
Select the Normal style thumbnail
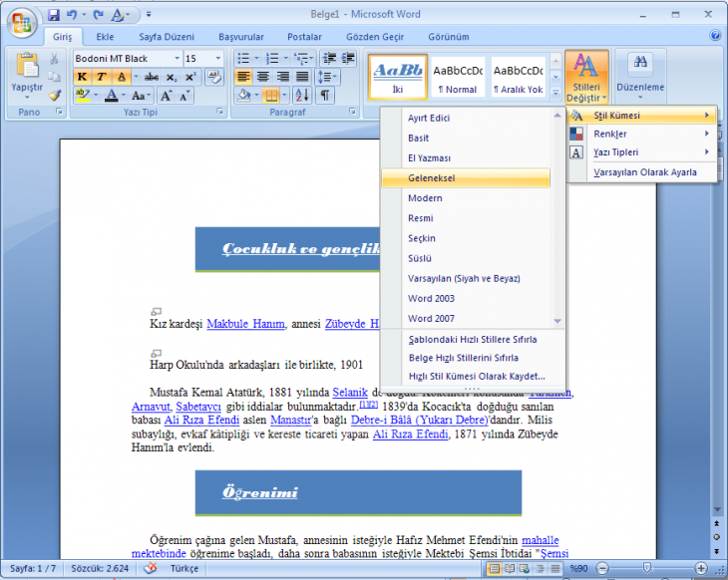click(458, 77)
